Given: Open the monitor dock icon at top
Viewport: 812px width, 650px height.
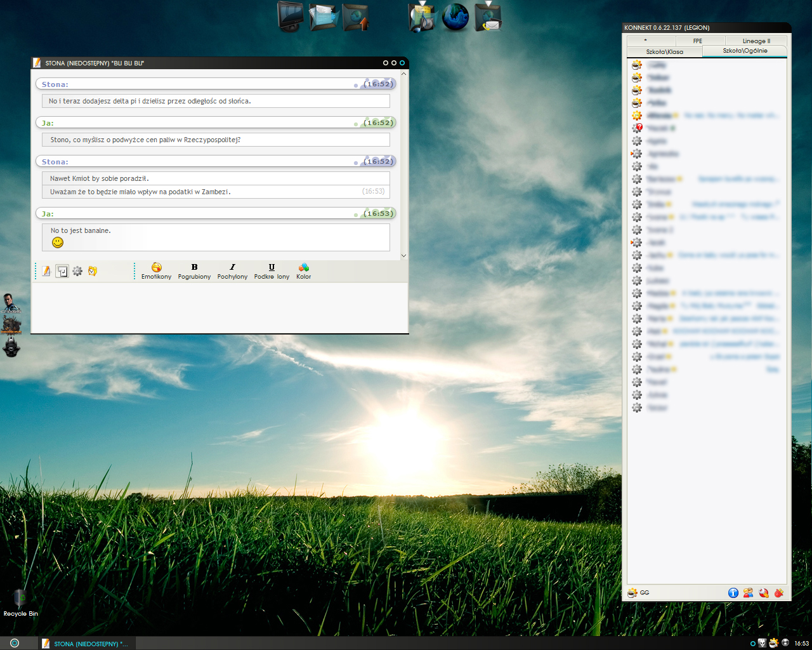Looking at the screenshot, I should pos(291,17).
